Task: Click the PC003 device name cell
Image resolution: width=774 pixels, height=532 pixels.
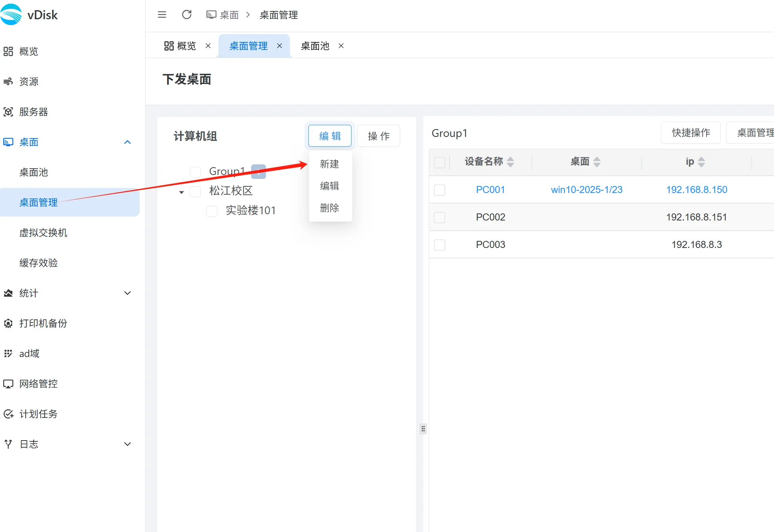Action: click(490, 245)
